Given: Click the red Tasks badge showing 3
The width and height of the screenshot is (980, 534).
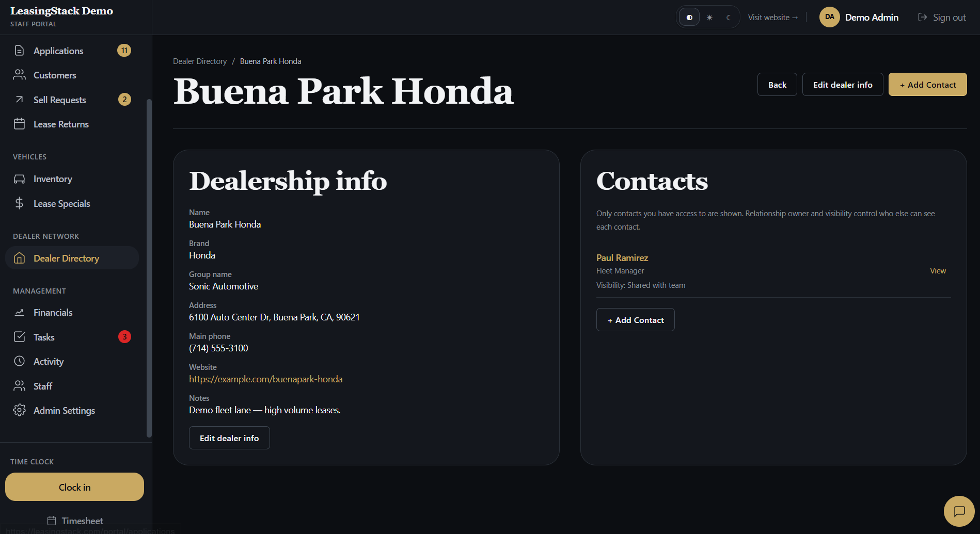Looking at the screenshot, I should point(124,337).
